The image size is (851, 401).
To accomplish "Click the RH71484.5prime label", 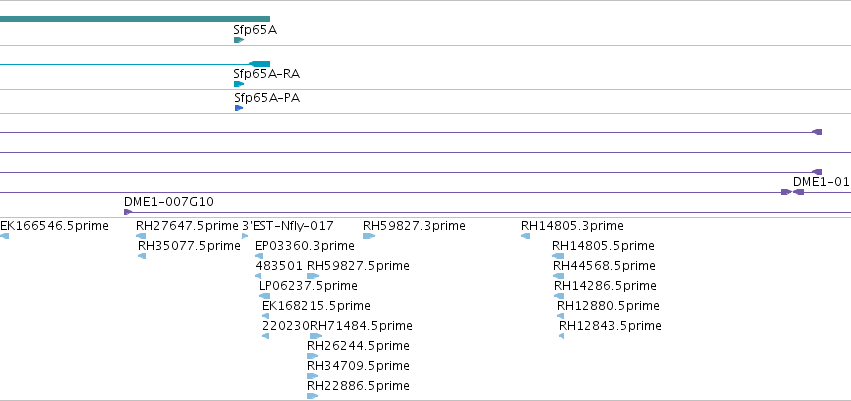I will coord(361,326).
